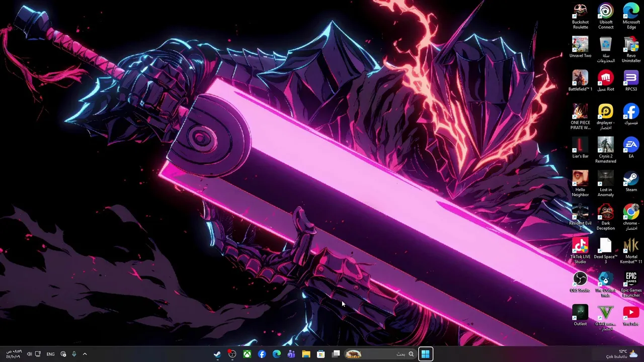Select the Steam desktop shortcut

point(631,182)
